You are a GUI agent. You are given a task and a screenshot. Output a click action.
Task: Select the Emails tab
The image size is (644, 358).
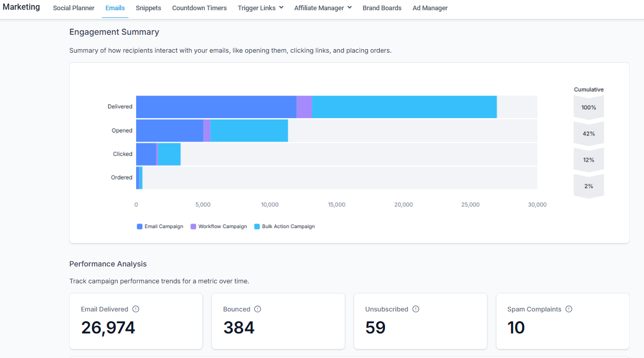115,8
